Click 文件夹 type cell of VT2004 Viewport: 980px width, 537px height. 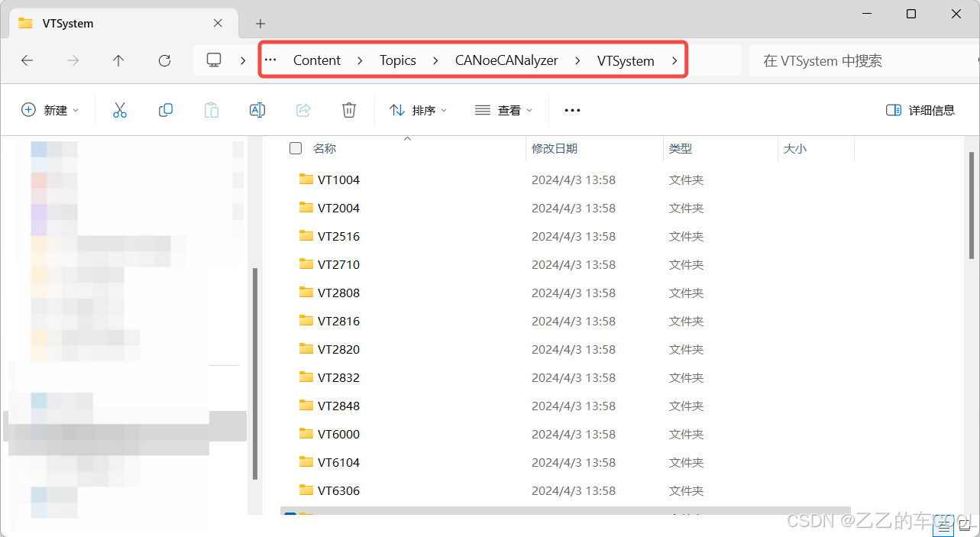pyautogui.click(x=686, y=208)
